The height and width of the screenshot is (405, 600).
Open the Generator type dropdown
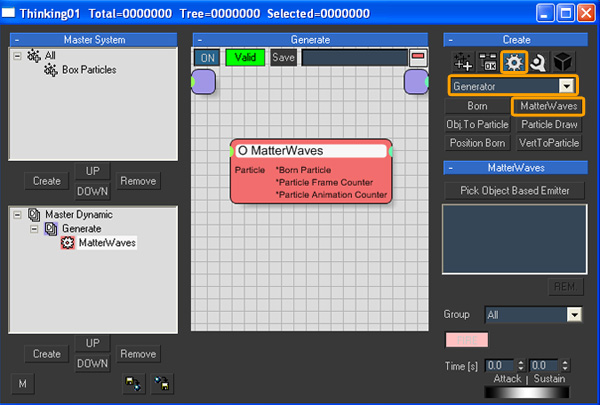(566, 86)
